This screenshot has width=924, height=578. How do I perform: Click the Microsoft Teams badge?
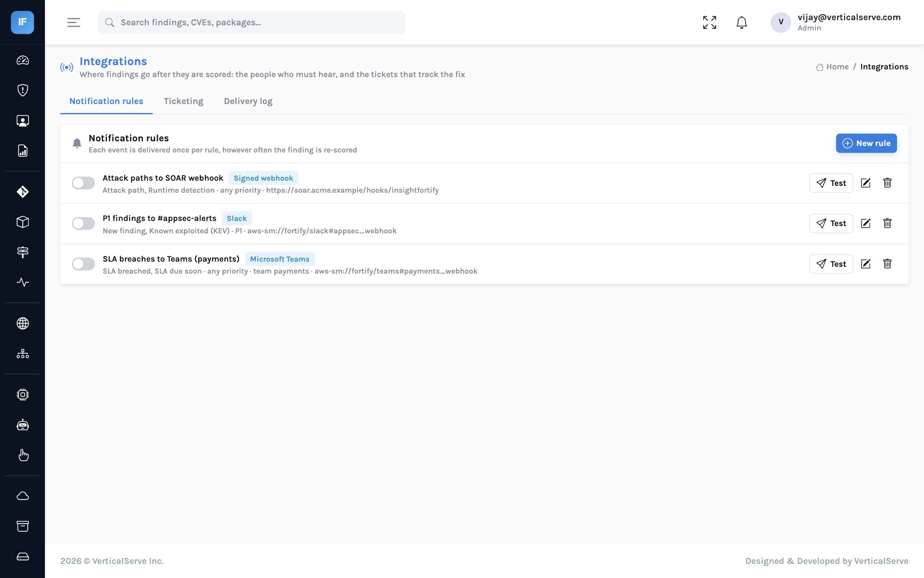coord(280,259)
